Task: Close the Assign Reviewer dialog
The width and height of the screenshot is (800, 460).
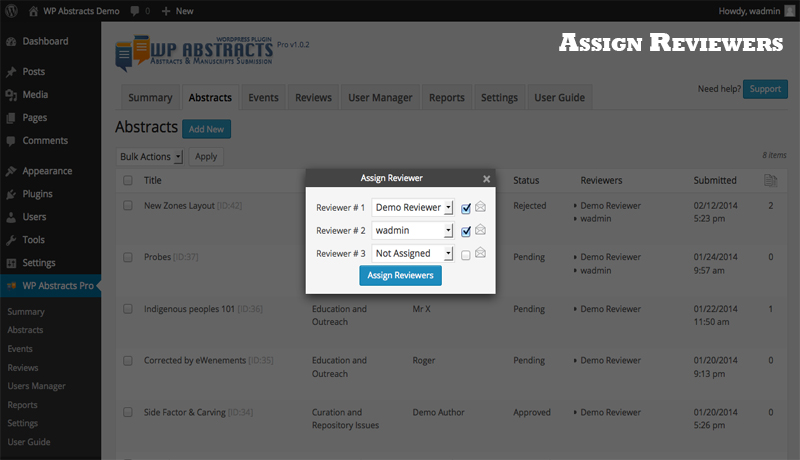Action: [486, 178]
